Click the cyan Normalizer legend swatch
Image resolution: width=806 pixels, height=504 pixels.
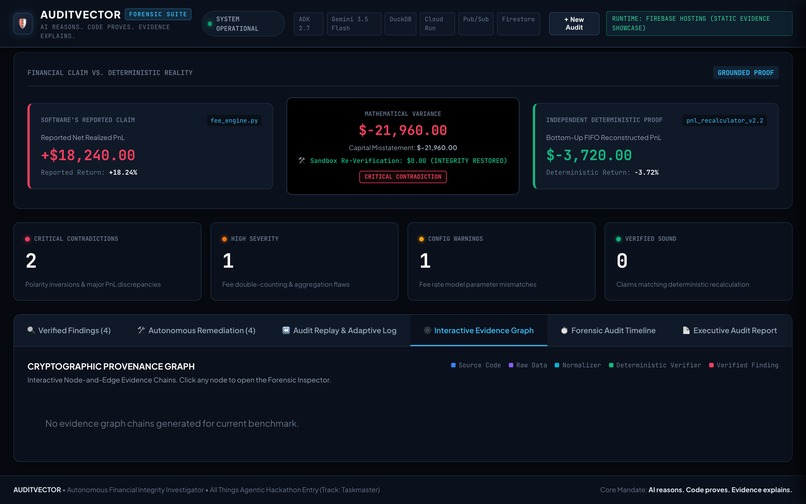click(557, 365)
